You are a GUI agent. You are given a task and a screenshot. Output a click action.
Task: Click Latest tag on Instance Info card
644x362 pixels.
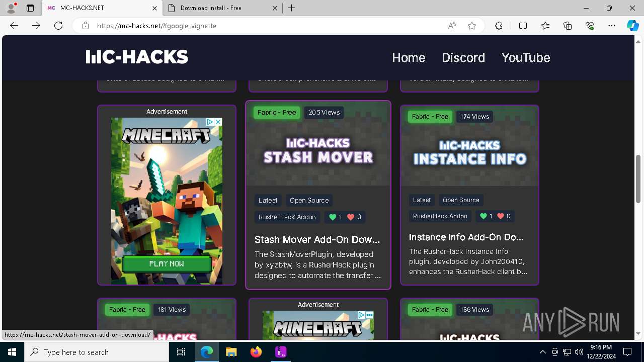click(422, 200)
